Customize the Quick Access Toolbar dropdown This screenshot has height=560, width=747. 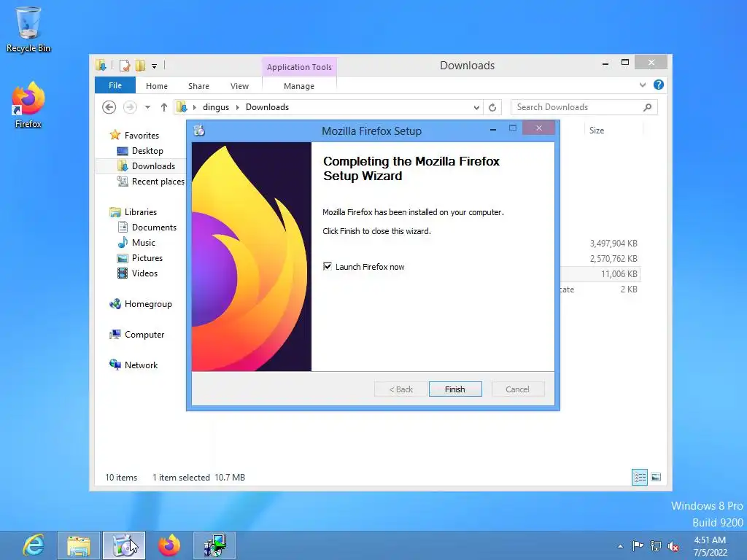(x=155, y=66)
